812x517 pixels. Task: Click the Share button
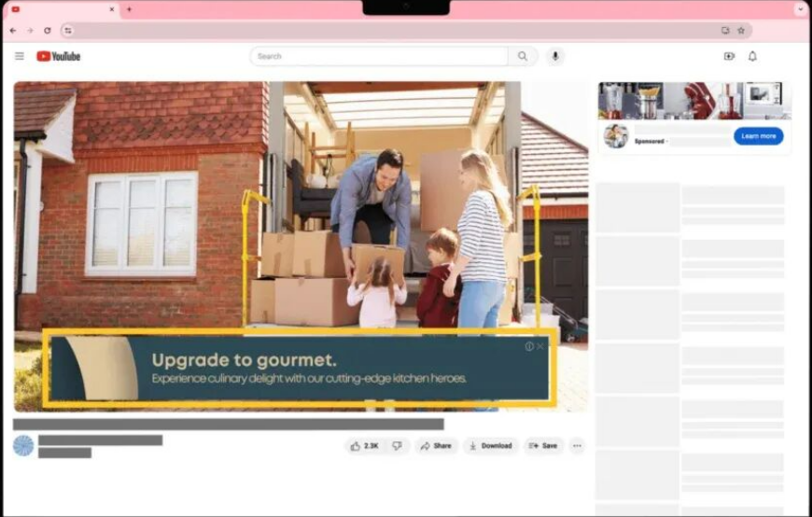tap(436, 446)
